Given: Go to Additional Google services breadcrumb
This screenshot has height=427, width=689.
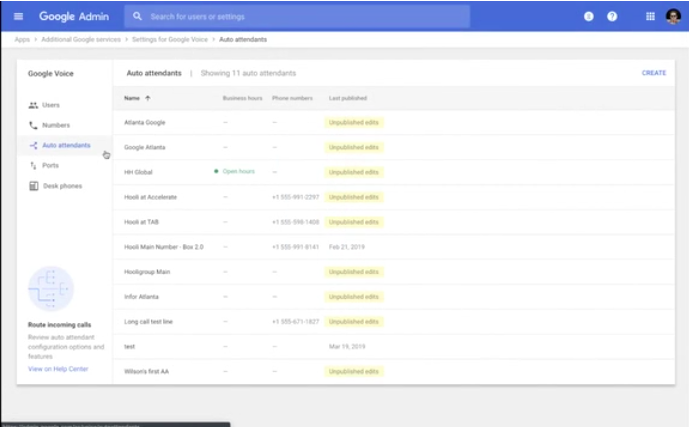Looking at the screenshot, I should tap(80, 39).
